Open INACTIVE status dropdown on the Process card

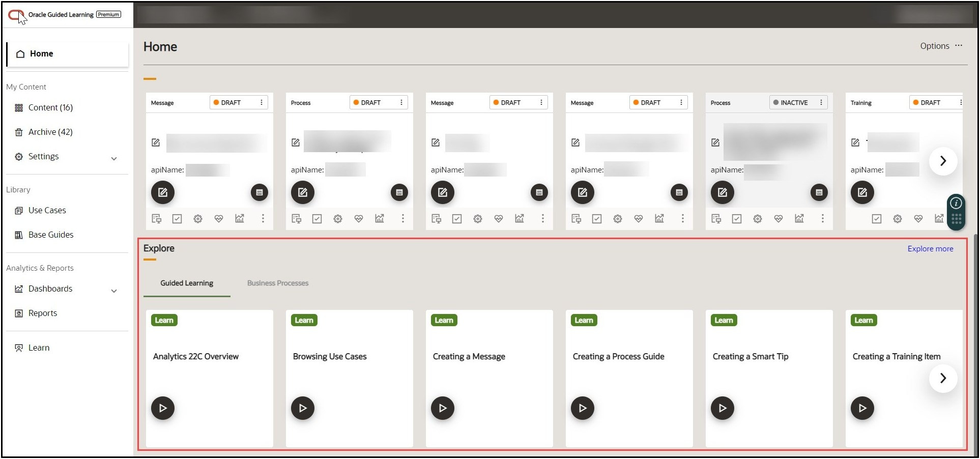click(x=798, y=102)
